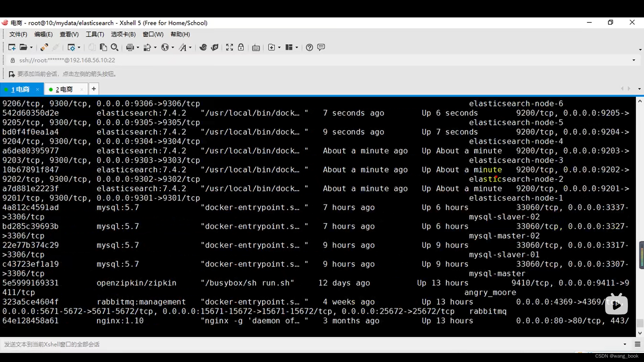Click the terminal scrollbar down arrow
Viewport: 644px width, 362px height.
pos(640,333)
